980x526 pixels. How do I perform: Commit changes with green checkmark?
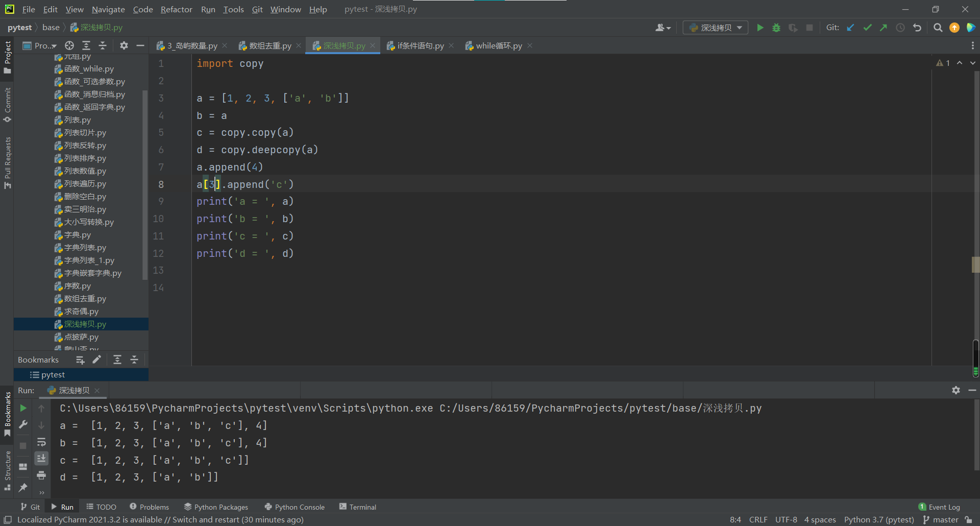tap(867, 28)
